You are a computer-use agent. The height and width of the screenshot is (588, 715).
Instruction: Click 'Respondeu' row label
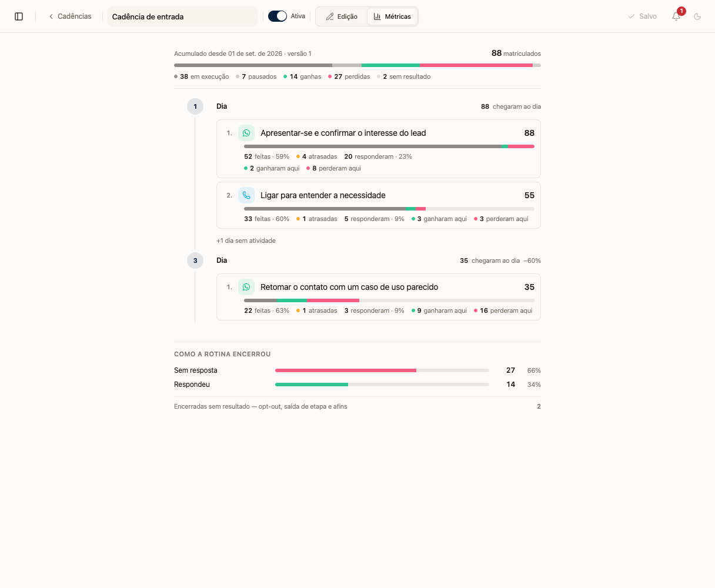192,385
